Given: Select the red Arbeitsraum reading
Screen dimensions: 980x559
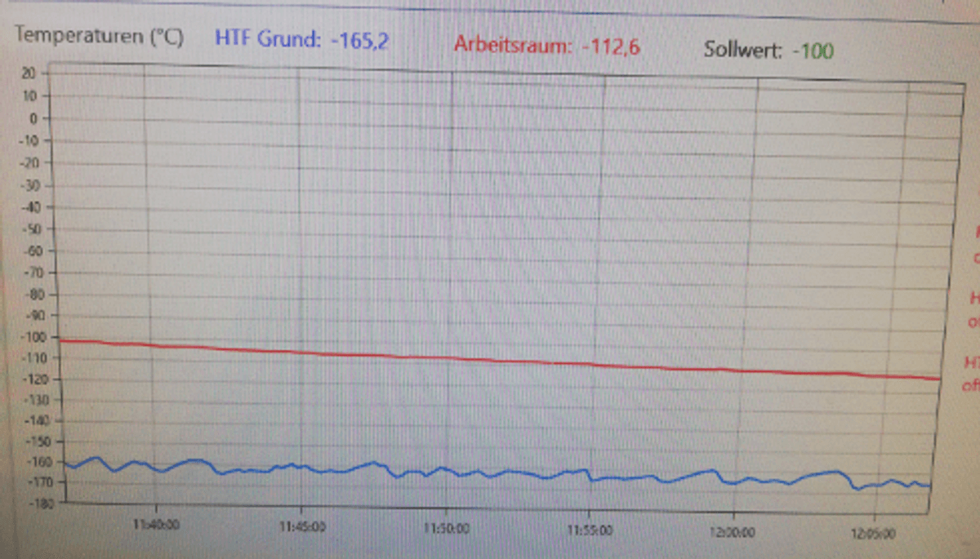Looking at the screenshot, I should pyautogui.click(x=546, y=47).
